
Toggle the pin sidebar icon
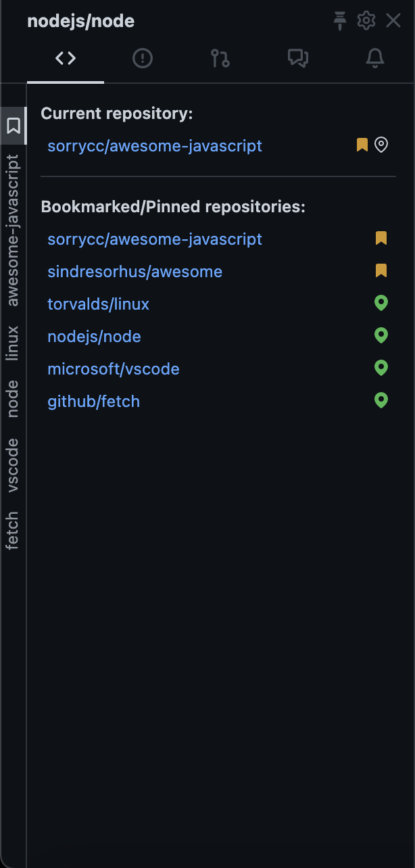point(339,21)
